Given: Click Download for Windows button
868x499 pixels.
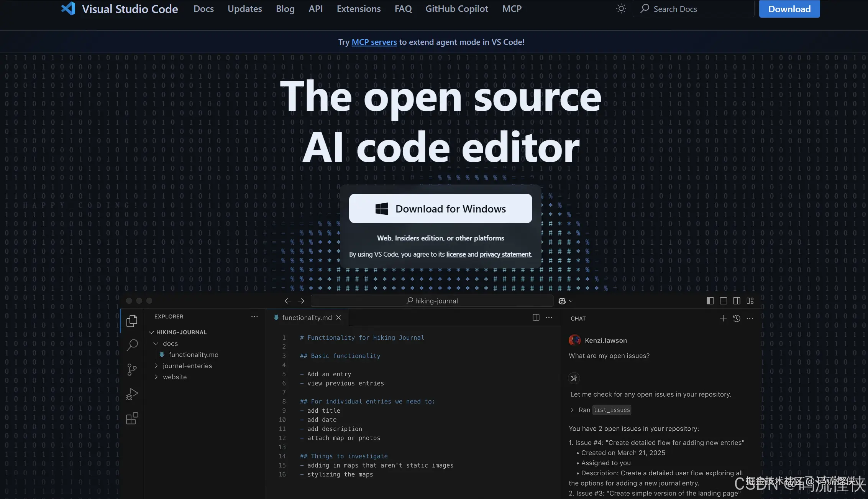Looking at the screenshot, I should pyautogui.click(x=440, y=209).
